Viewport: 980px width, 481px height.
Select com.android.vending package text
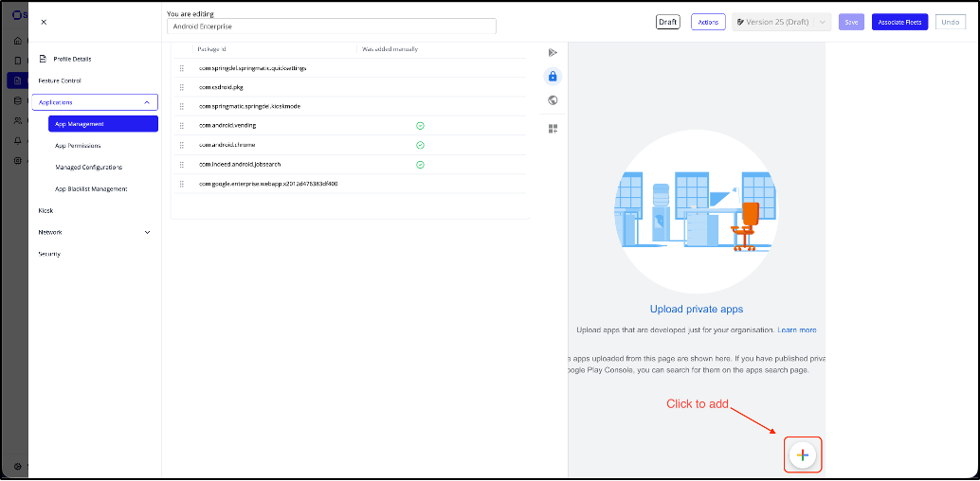tap(227, 126)
